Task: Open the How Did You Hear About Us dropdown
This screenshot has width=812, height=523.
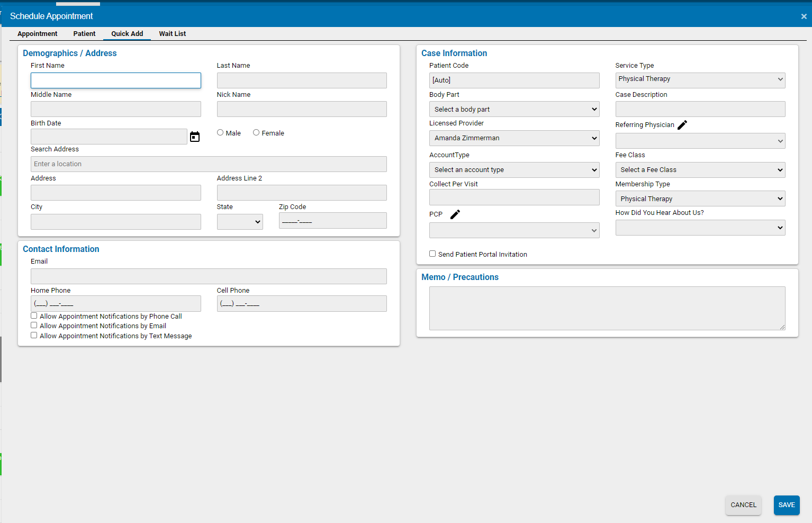Action: point(700,227)
